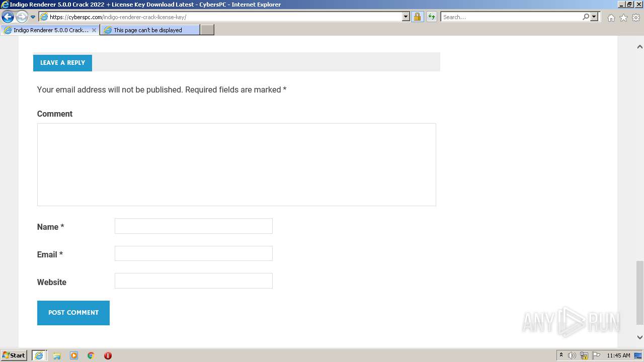Click inside the Comment text area
644x362 pixels.
(x=236, y=164)
